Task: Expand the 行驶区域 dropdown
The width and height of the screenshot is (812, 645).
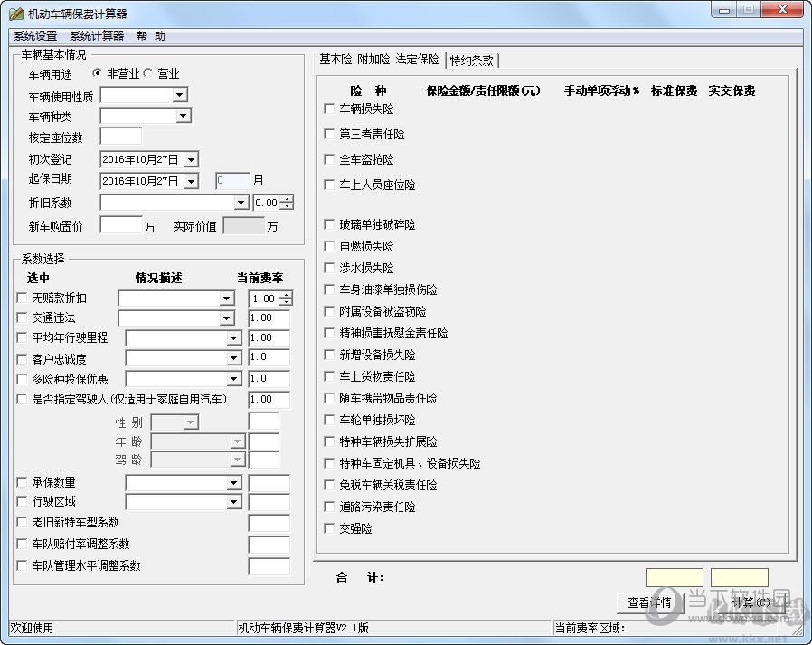Action: click(x=233, y=502)
